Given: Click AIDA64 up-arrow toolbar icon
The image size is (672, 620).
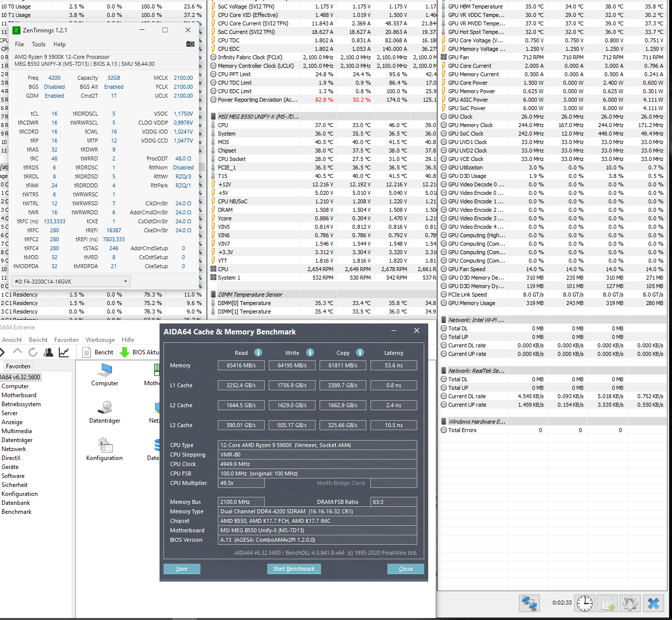Looking at the screenshot, I should tap(17, 351).
